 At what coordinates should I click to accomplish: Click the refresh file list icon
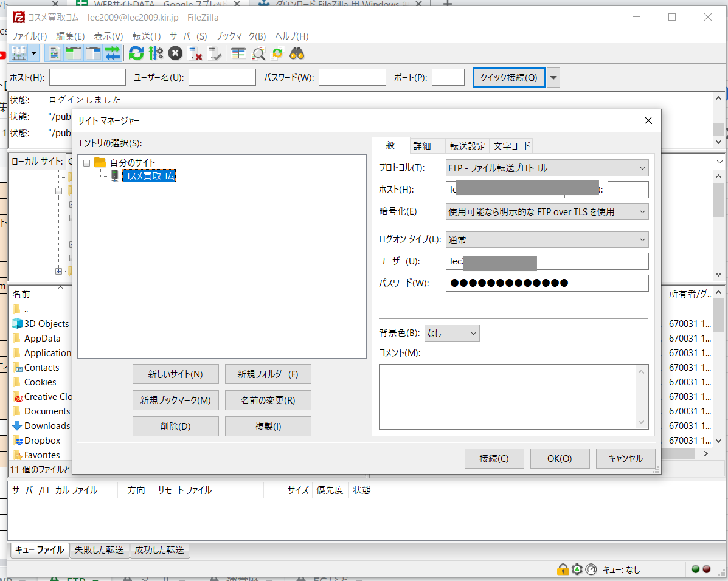point(136,53)
